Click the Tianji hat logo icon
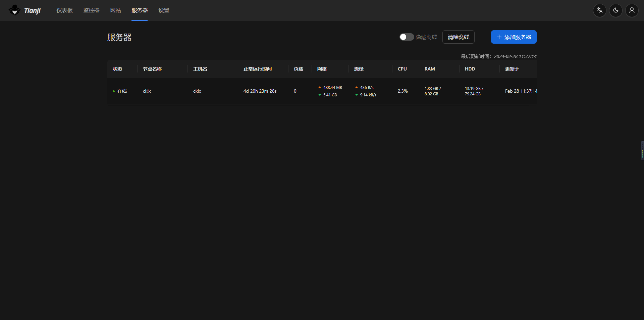 (14, 10)
